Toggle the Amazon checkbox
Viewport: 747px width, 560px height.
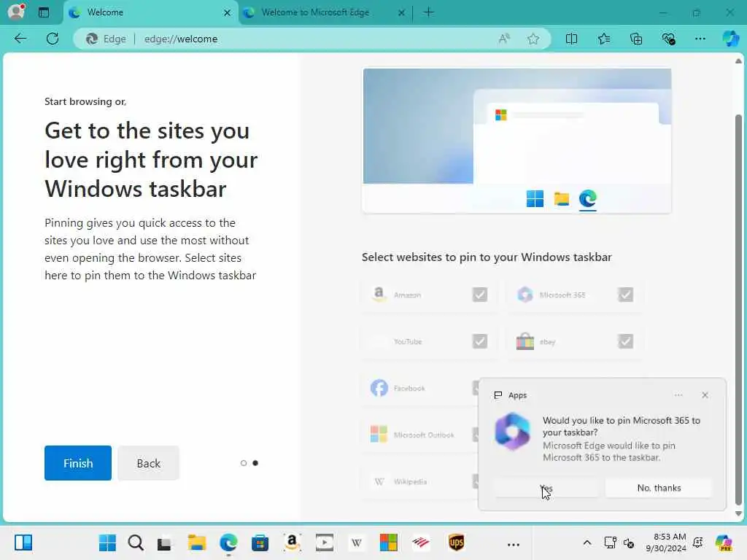(x=480, y=295)
